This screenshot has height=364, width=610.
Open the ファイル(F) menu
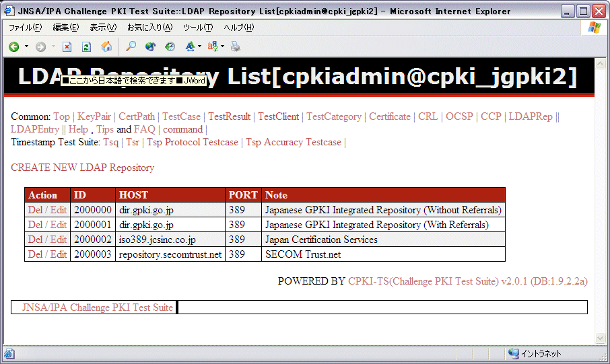coord(26,28)
